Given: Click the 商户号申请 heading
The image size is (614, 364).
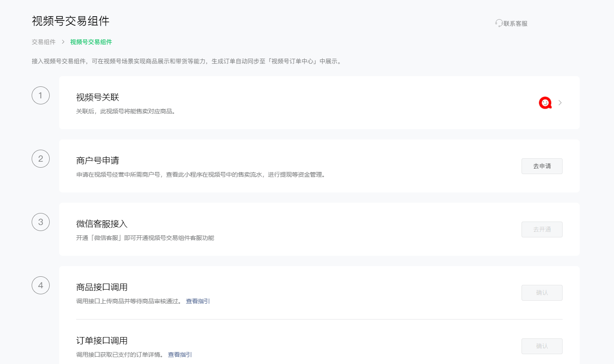Looking at the screenshot, I should pyautogui.click(x=98, y=160).
